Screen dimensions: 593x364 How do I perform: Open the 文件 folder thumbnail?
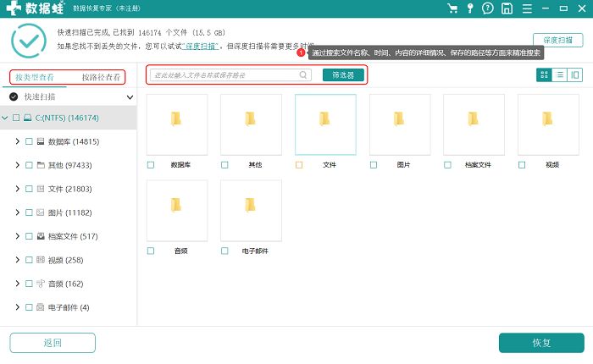(325, 124)
